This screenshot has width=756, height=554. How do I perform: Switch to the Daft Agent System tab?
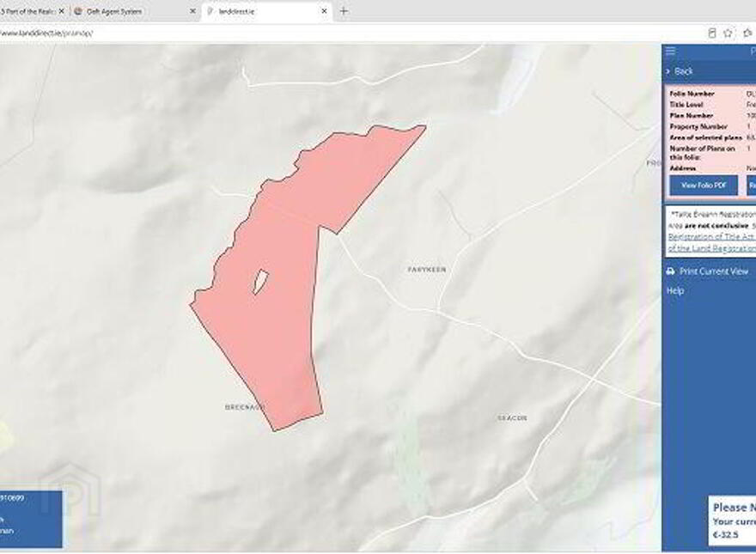coord(113,11)
